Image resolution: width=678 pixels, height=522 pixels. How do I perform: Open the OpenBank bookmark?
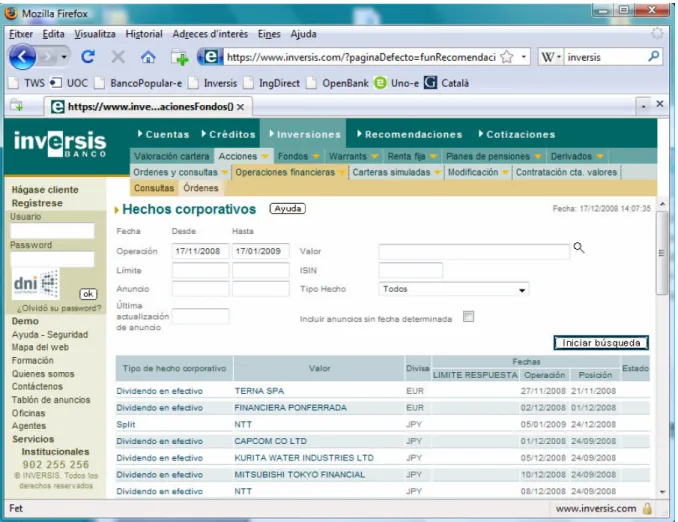point(337,83)
